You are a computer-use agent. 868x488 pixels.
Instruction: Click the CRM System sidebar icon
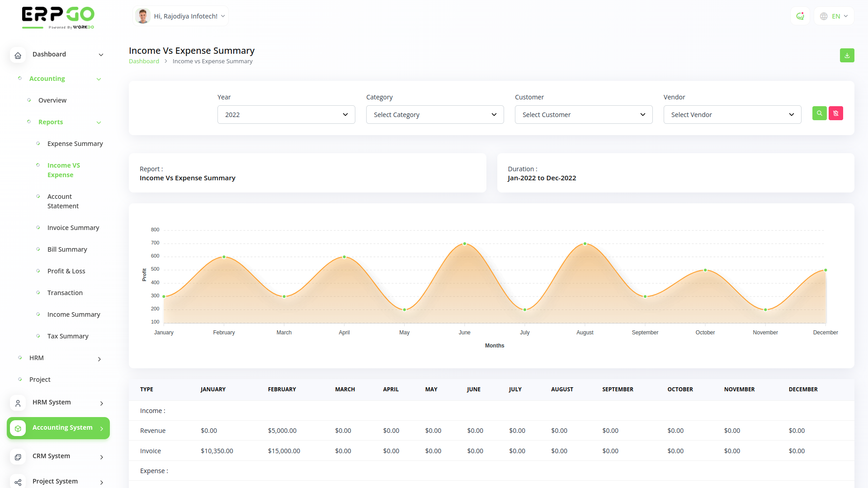click(18, 457)
